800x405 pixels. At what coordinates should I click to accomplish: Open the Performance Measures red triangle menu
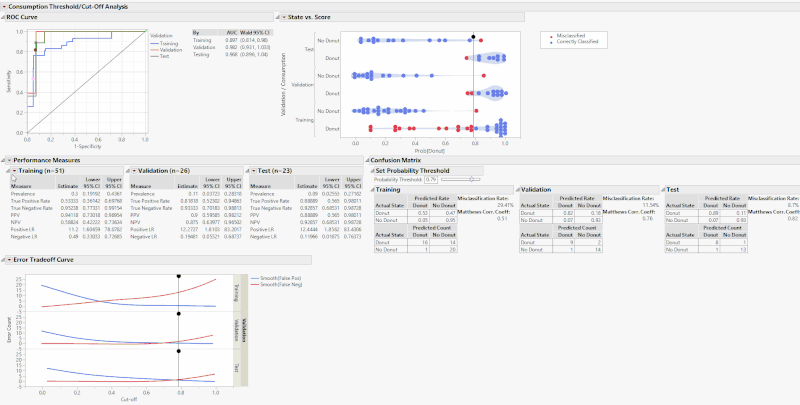[x=9, y=160]
